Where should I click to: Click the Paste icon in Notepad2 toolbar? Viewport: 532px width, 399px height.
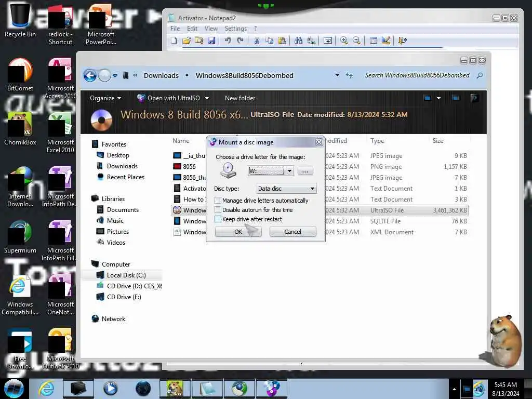point(282,41)
